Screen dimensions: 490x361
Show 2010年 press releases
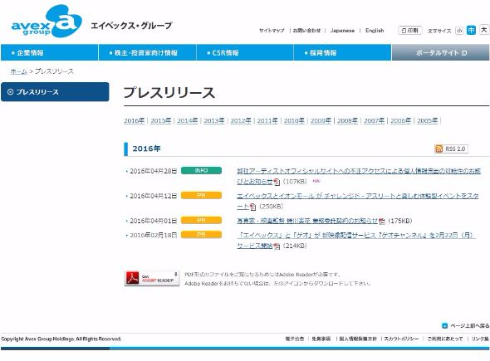[x=294, y=121]
